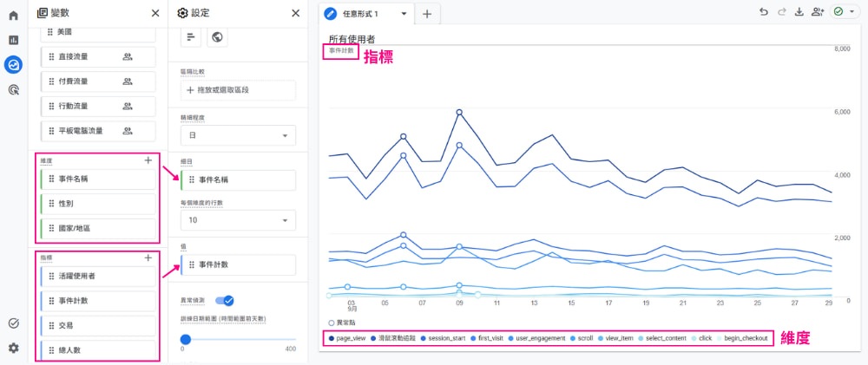Click users icon on 行動流量 segment
This screenshot has width=868, height=365.
coord(128,106)
